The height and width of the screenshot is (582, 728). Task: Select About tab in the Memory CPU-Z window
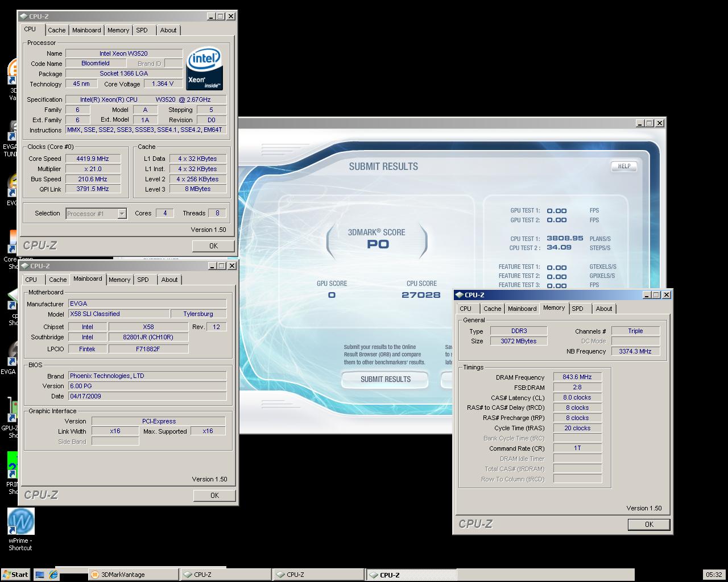604,309
